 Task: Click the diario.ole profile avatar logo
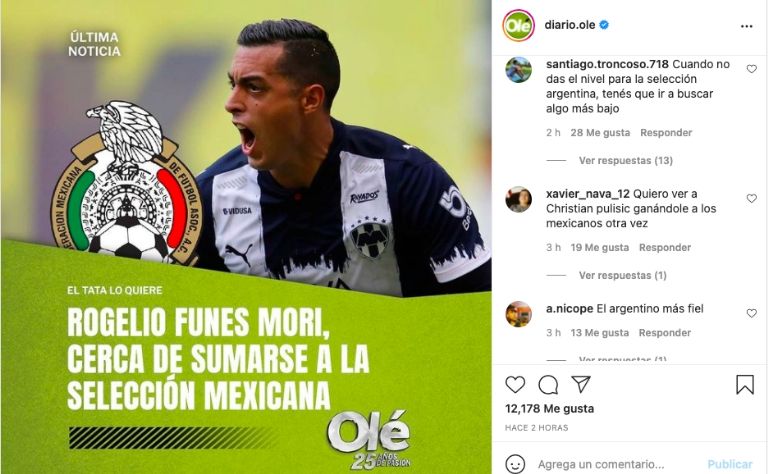click(518, 25)
